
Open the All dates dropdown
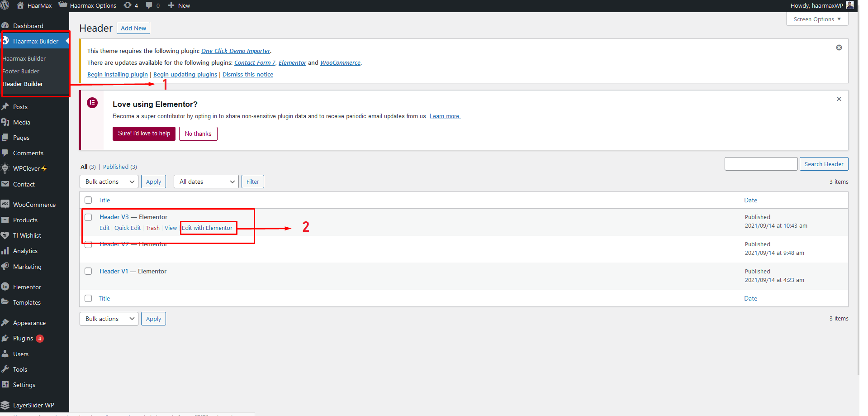pos(206,182)
